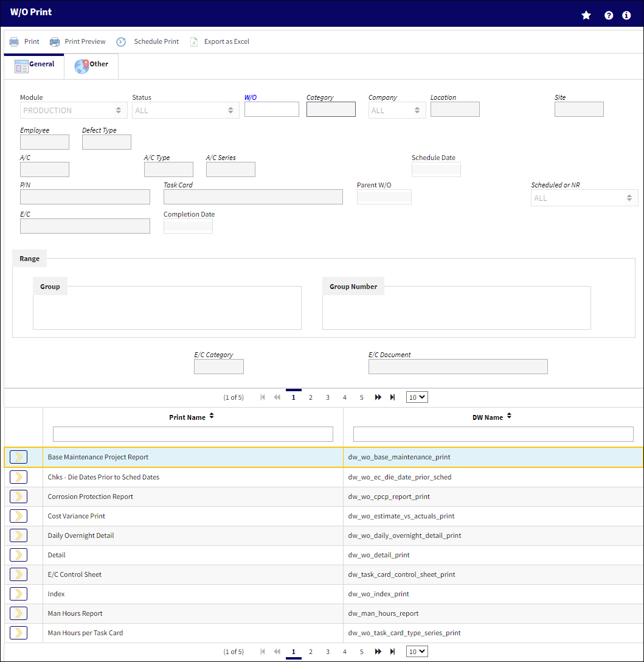Viewport: 644px width, 662px height.
Task: Switch to the Other tab
Action: click(x=91, y=66)
